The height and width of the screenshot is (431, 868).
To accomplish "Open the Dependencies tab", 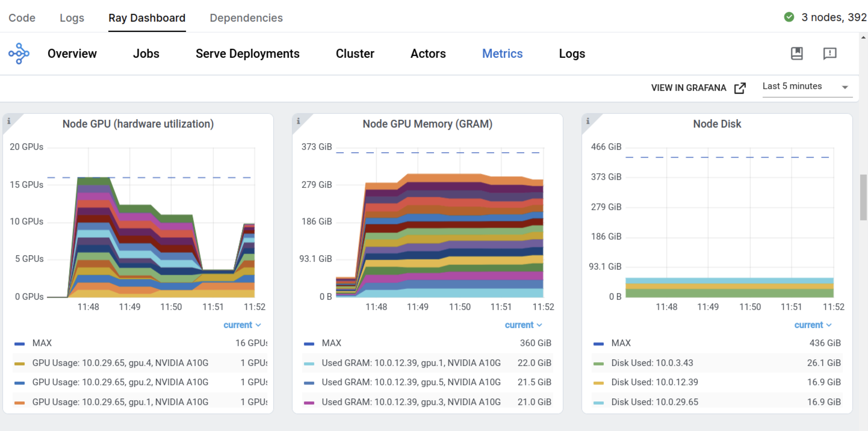I will click(x=246, y=17).
